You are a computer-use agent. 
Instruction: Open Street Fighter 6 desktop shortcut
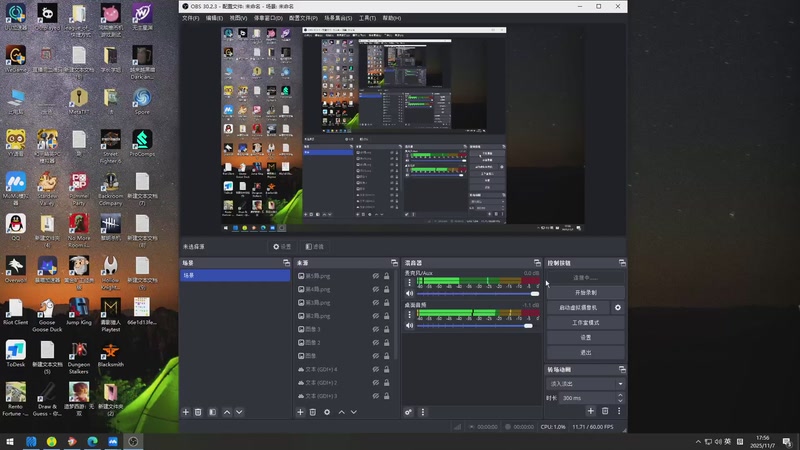(x=110, y=147)
